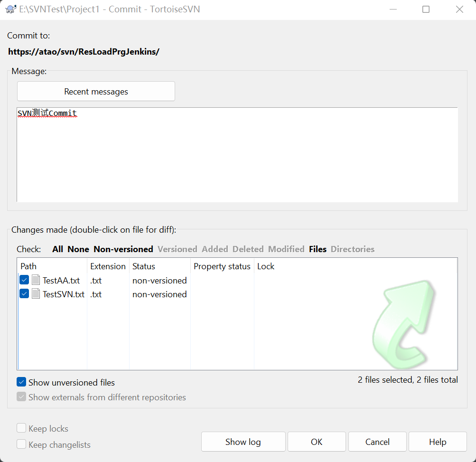Open the Recent messages list
Viewport: 476px width, 462px height.
tap(96, 91)
